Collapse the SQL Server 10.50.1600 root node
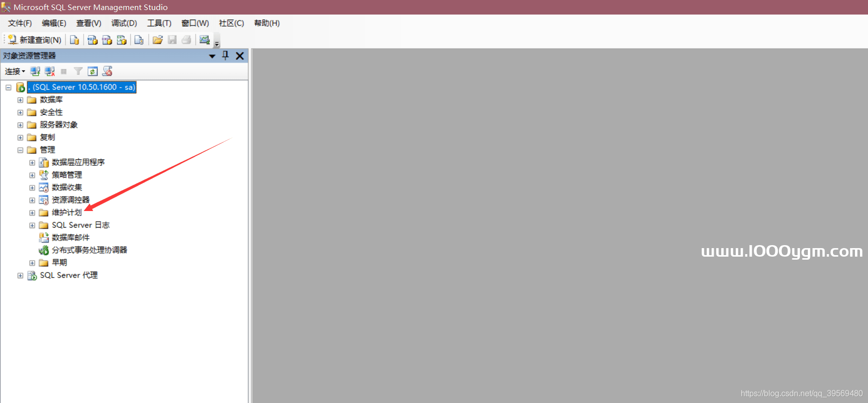The height and width of the screenshot is (403, 868). click(9, 87)
